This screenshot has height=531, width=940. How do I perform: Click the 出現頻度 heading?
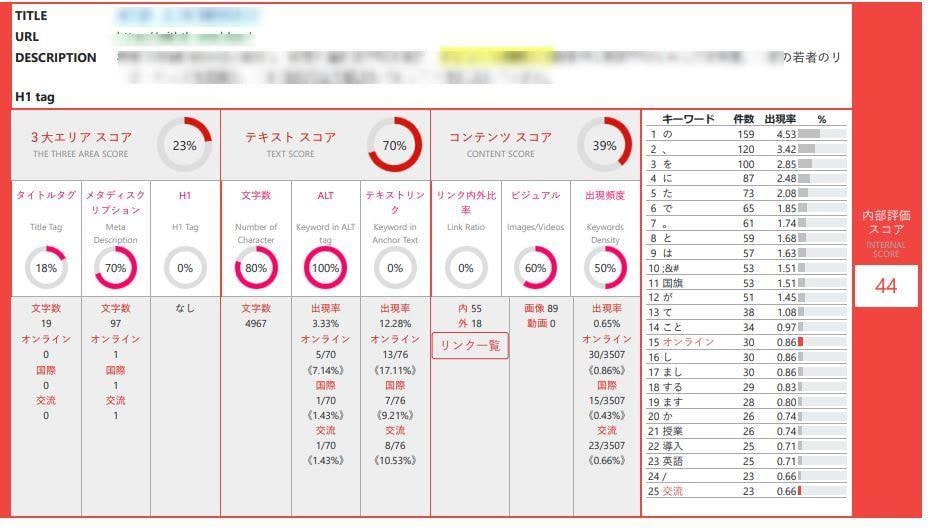tap(605, 195)
